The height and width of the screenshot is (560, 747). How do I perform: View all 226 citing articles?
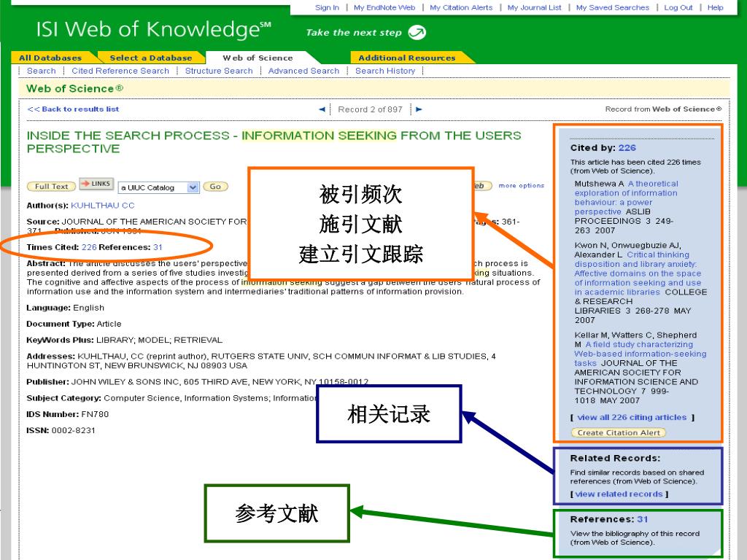tap(632, 418)
